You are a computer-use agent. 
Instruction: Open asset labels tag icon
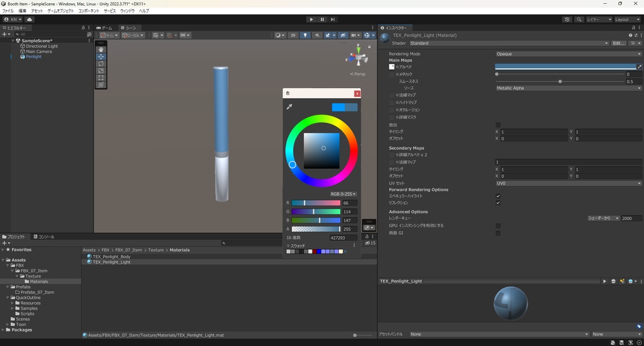tap(639, 326)
